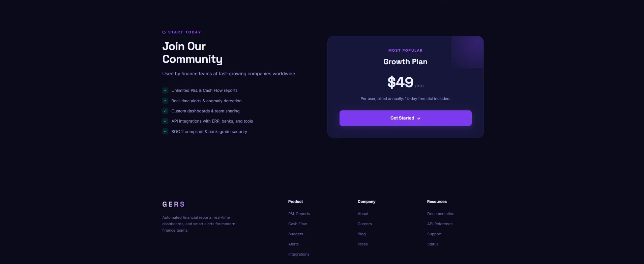Image resolution: width=644 pixels, height=264 pixels.
Task: Go to the API Reference link
Action: pos(440,224)
